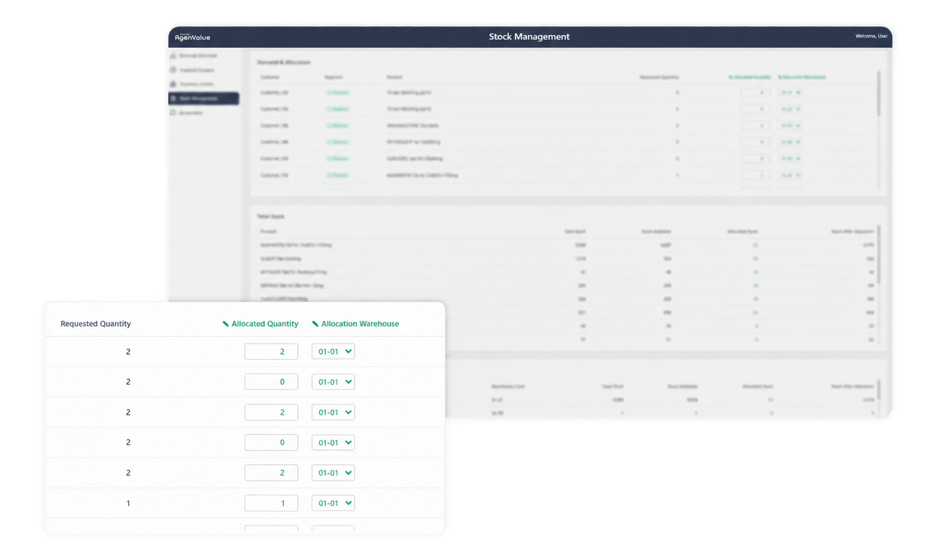935x560 pixels.
Task: Select the Requested Quantity column header
Action: pyautogui.click(x=96, y=324)
